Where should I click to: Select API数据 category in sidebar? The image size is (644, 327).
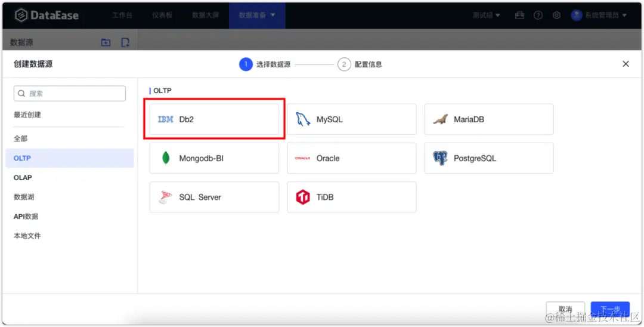tap(26, 217)
